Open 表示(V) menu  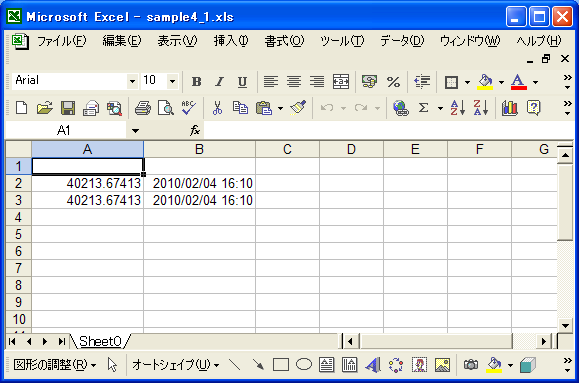pyautogui.click(x=177, y=41)
